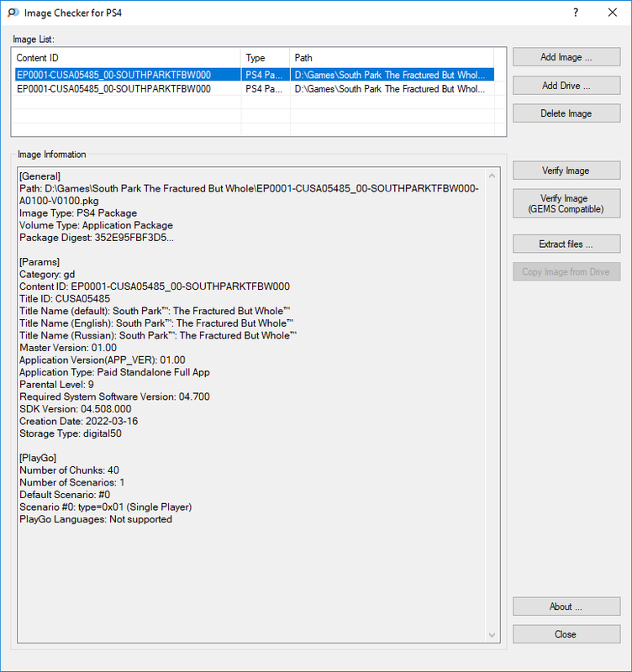Click the Image Type: PS4 Package line

pyautogui.click(x=78, y=213)
